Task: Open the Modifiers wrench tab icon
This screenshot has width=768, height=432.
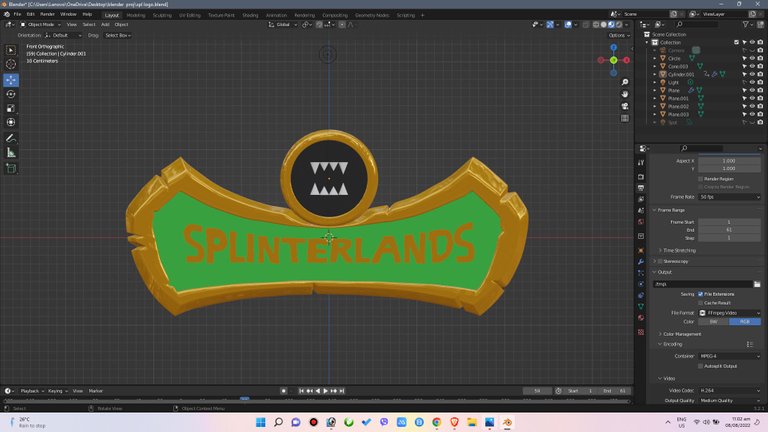Action: [x=641, y=262]
